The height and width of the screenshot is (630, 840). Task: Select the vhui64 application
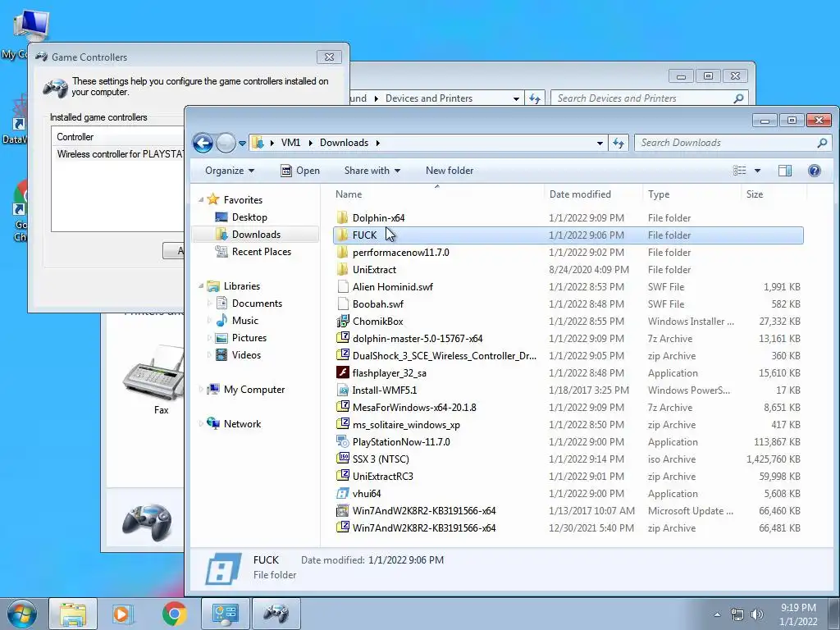(568, 493)
